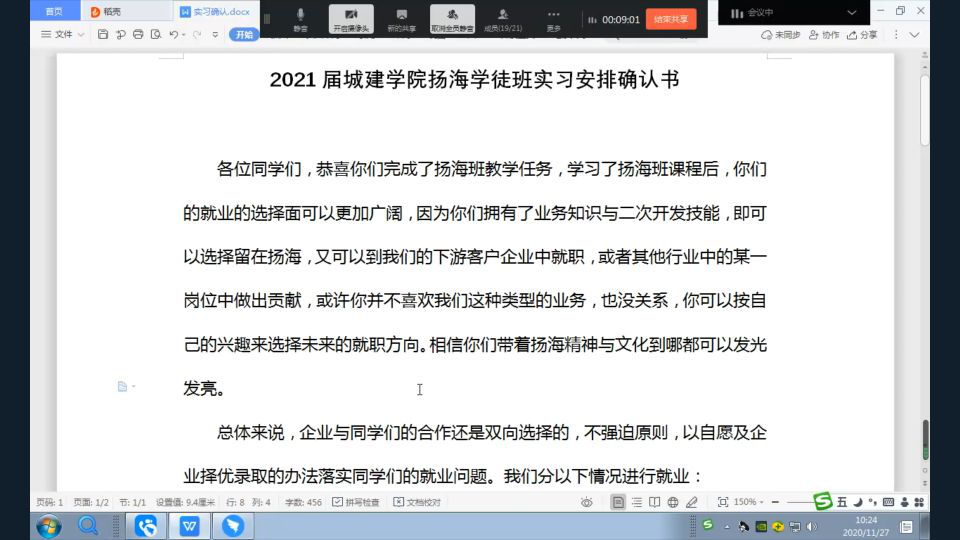Screen dimensions: 960x540
Task: Click the 分享 share button
Action: [x=862, y=34]
